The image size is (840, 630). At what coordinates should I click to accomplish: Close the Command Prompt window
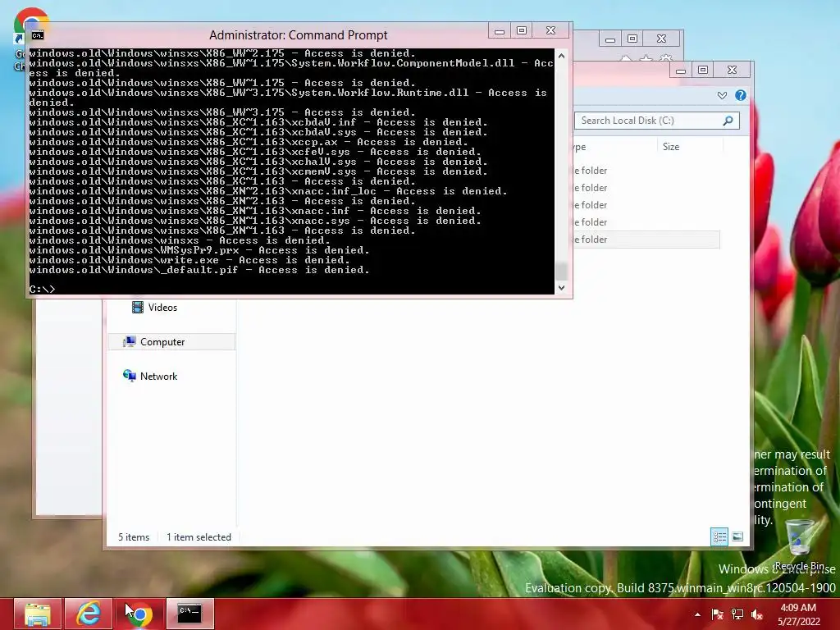point(551,30)
